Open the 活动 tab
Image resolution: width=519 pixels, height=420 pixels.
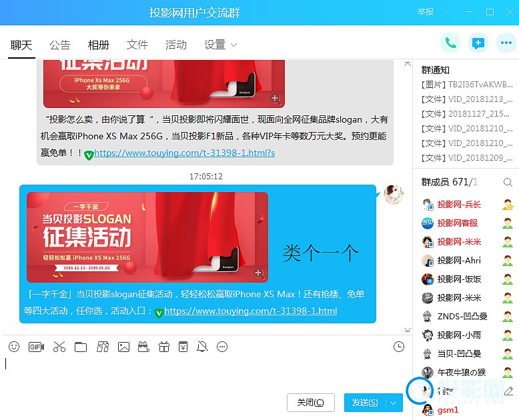tap(176, 45)
